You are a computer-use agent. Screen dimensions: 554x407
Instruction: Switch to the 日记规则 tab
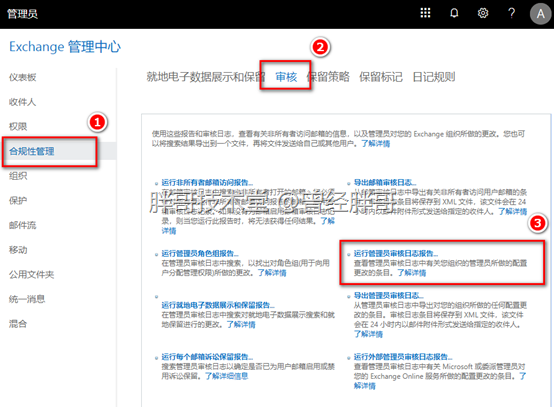coord(434,77)
